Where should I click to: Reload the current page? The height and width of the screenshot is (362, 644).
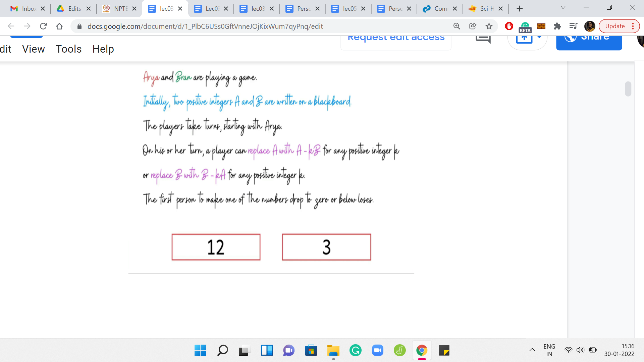(43, 26)
